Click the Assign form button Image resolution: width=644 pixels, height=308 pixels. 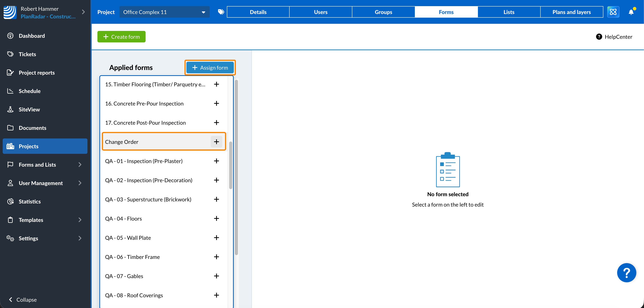210,68
